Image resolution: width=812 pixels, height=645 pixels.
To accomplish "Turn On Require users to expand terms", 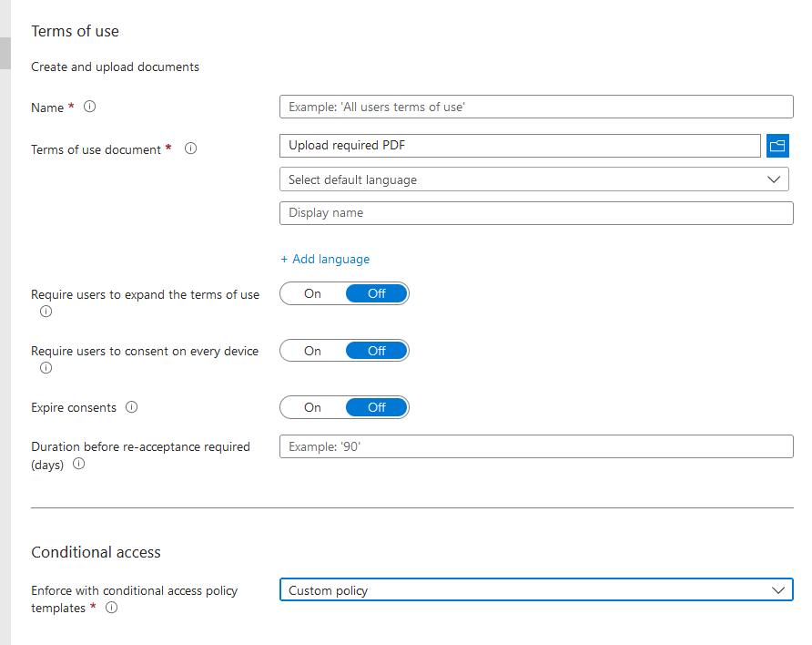I will [x=312, y=293].
